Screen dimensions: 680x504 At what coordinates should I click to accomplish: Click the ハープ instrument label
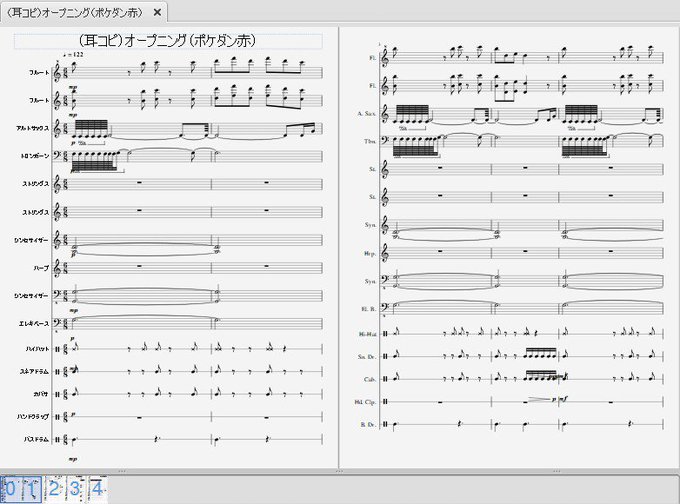42,268
